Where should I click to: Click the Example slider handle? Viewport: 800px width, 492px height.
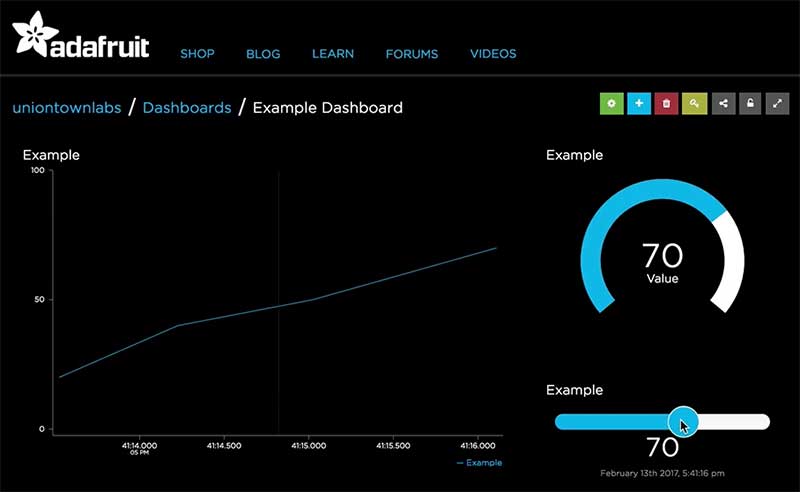coord(683,421)
